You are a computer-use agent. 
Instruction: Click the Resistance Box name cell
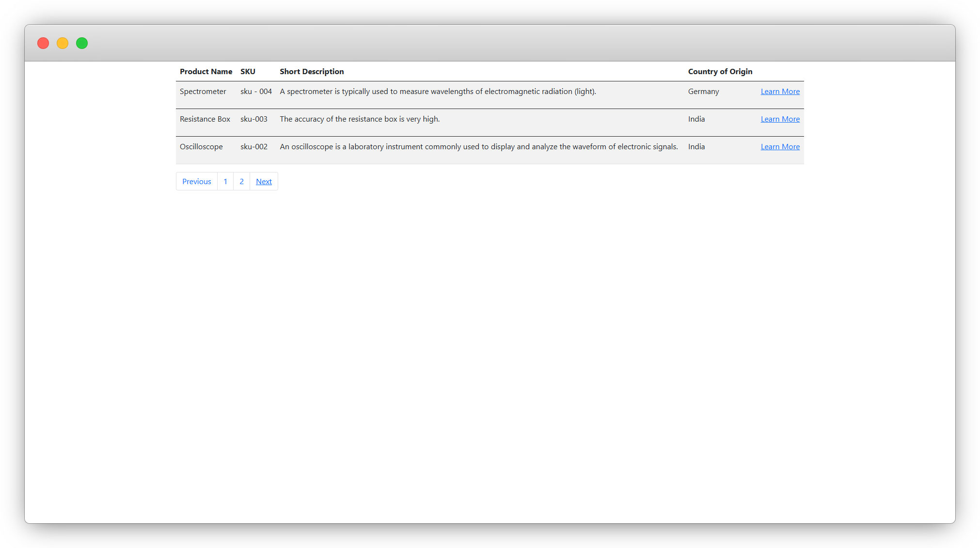(x=205, y=119)
